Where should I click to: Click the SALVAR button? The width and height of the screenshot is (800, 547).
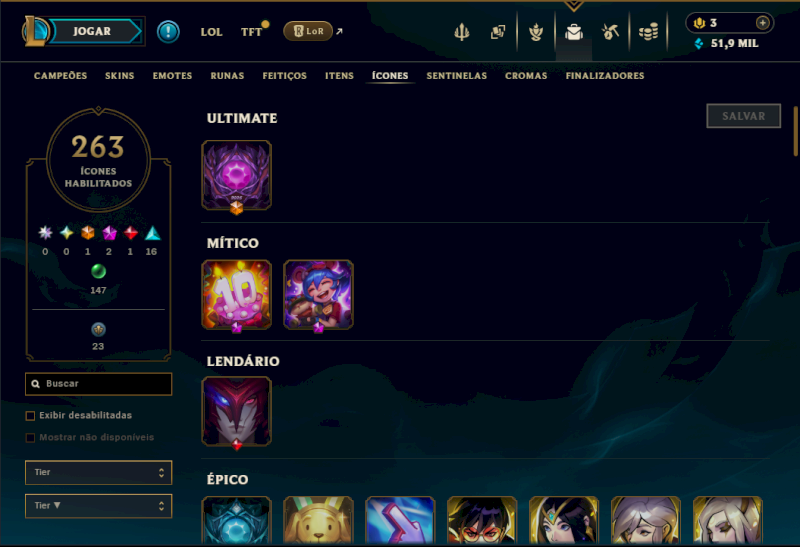pyautogui.click(x=743, y=116)
